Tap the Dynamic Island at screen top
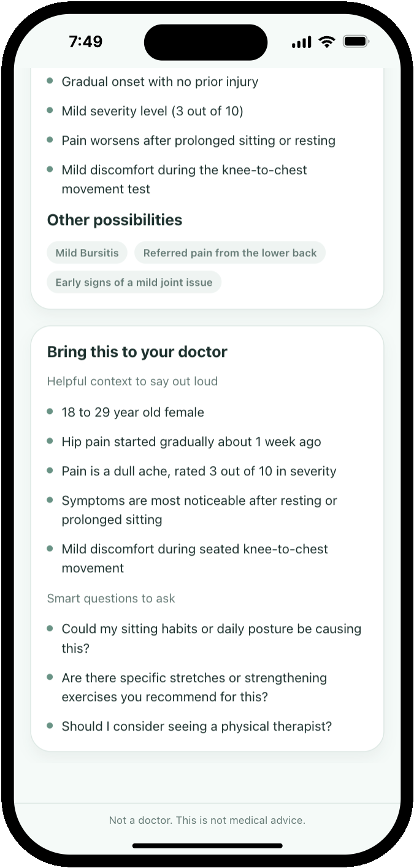This screenshot has width=414, height=868. 205,42
